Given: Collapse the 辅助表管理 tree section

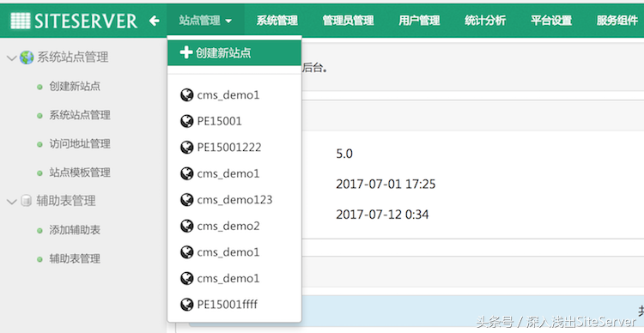Looking at the screenshot, I should click(x=11, y=202).
